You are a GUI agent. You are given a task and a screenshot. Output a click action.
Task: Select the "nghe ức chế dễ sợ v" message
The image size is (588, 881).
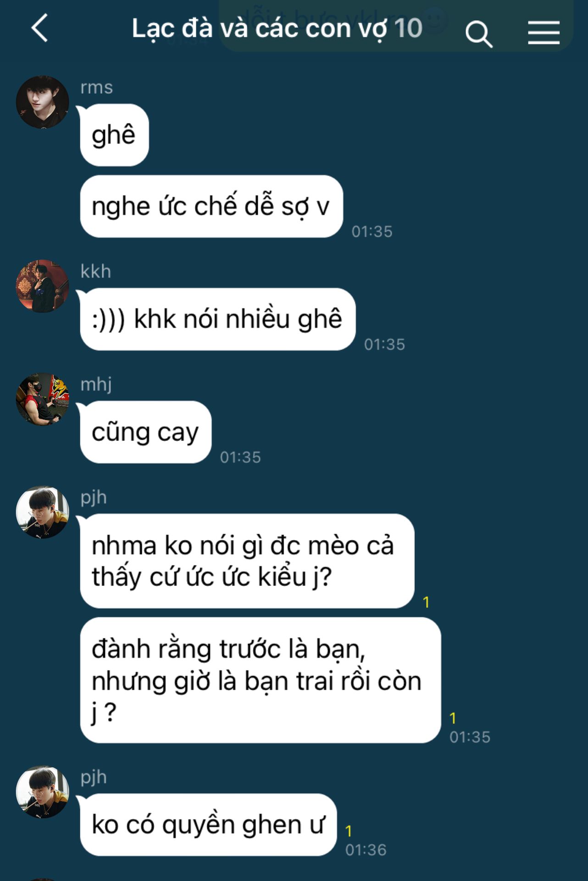click(211, 206)
